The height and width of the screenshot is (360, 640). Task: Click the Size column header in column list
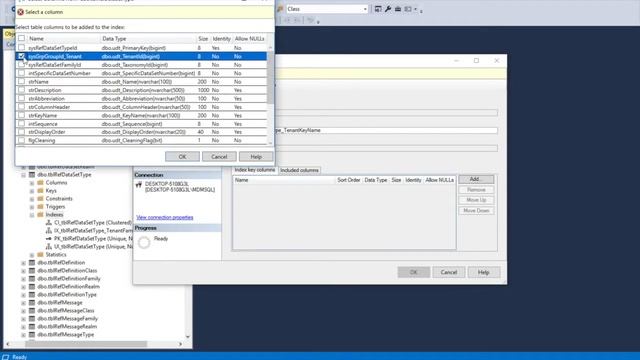click(x=203, y=38)
